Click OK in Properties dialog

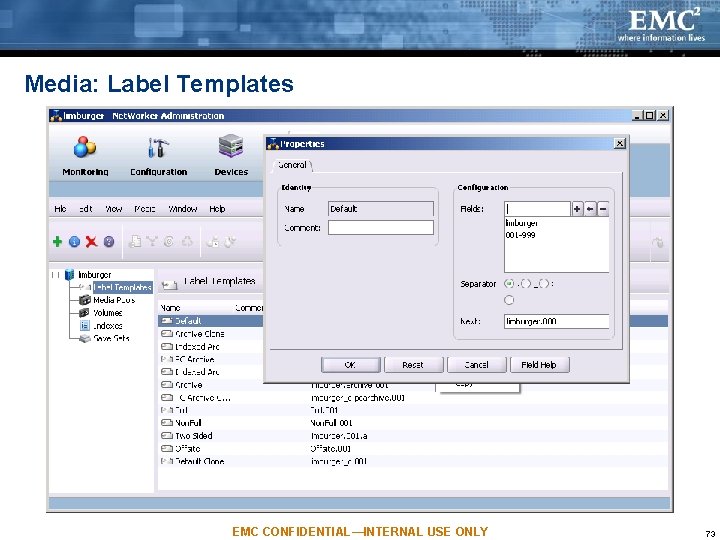pyautogui.click(x=350, y=365)
